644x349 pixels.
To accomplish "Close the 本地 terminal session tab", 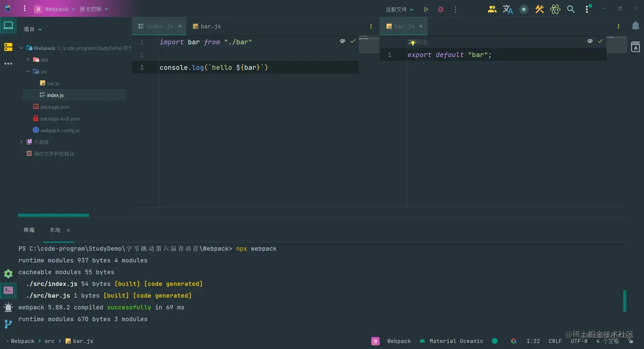I will coord(68,231).
